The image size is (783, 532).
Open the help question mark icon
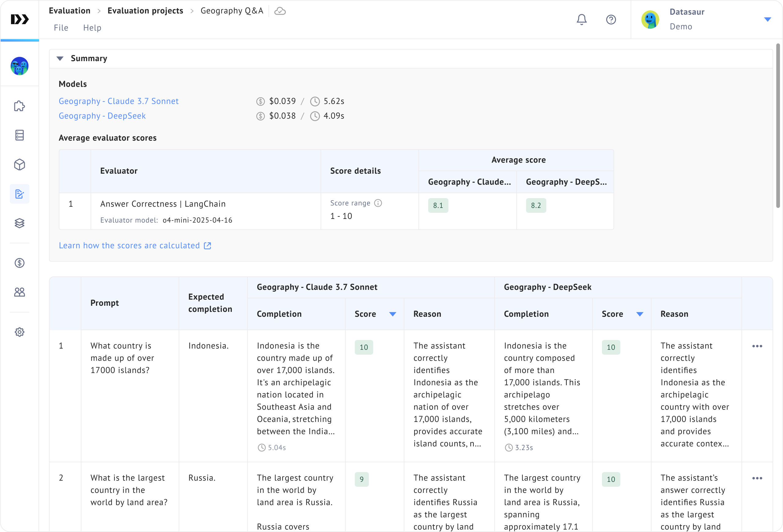click(x=611, y=20)
